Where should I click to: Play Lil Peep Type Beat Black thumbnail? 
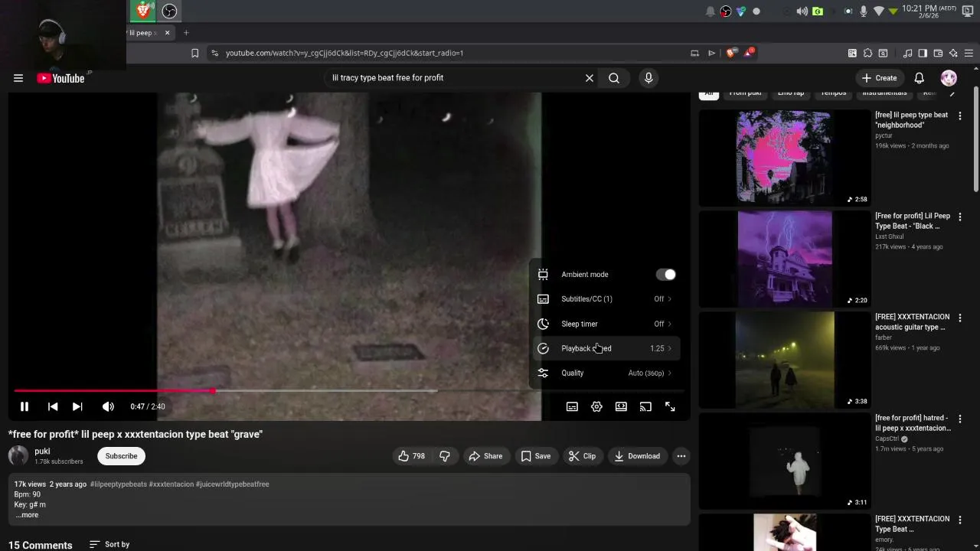pyautogui.click(x=785, y=258)
